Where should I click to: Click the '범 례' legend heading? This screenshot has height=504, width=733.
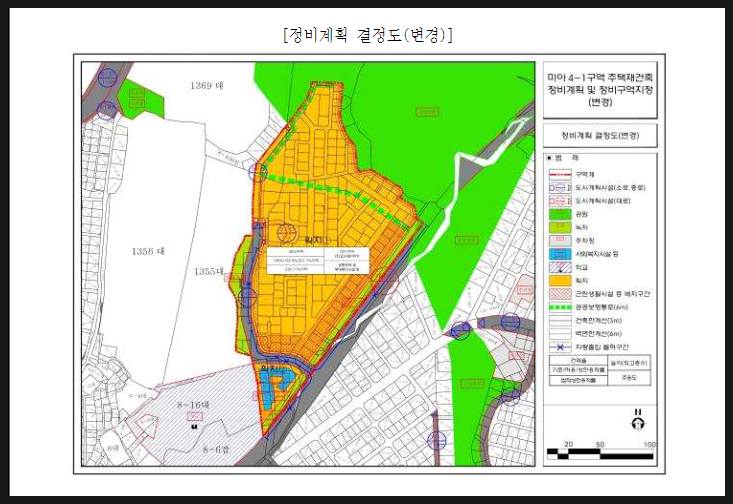[563, 158]
